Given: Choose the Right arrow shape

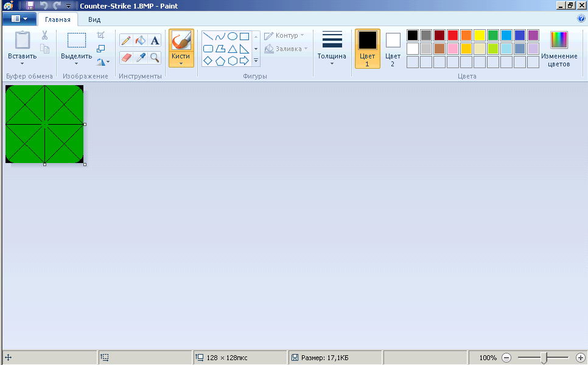Looking at the screenshot, I should point(245,61).
